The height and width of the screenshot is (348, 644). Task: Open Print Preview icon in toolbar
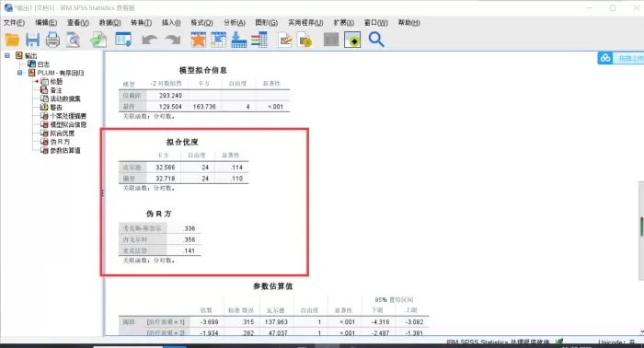(x=73, y=40)
